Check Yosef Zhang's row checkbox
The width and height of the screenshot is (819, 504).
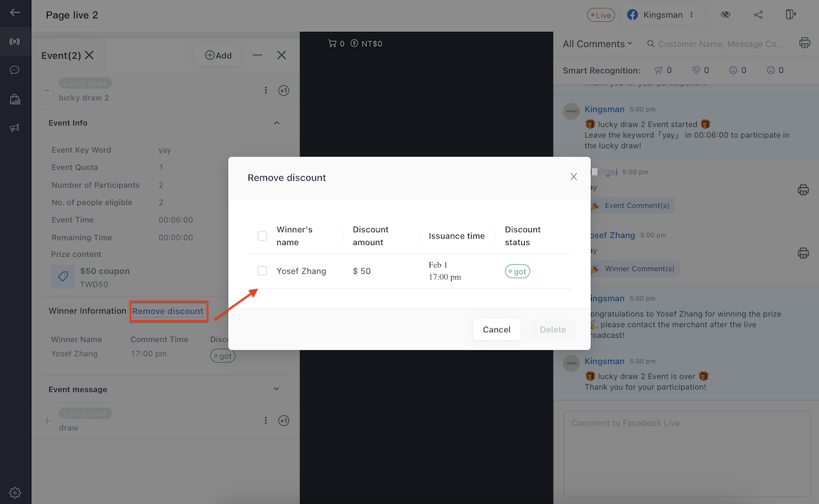(x=262, y=270)
